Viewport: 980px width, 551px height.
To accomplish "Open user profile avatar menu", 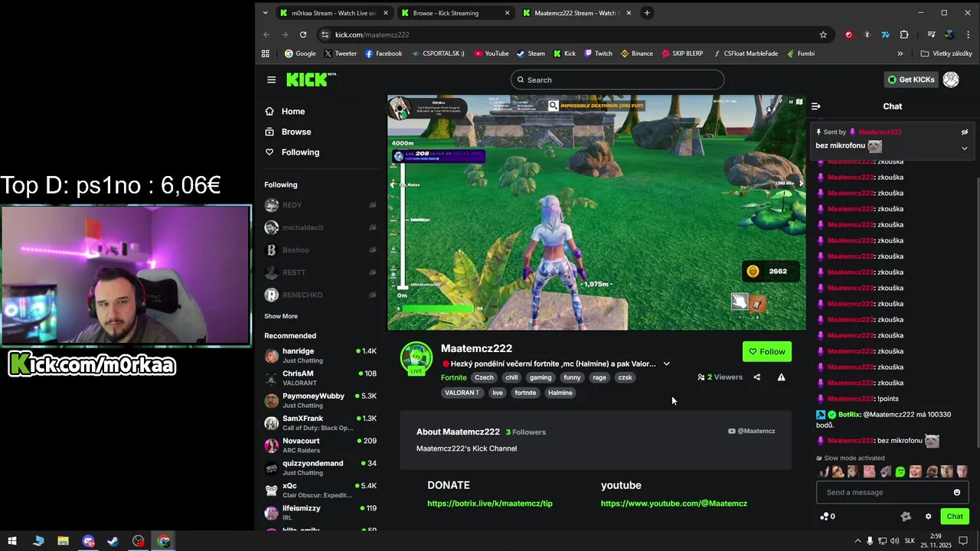I will pyautogui.click(x=951, y=80).
